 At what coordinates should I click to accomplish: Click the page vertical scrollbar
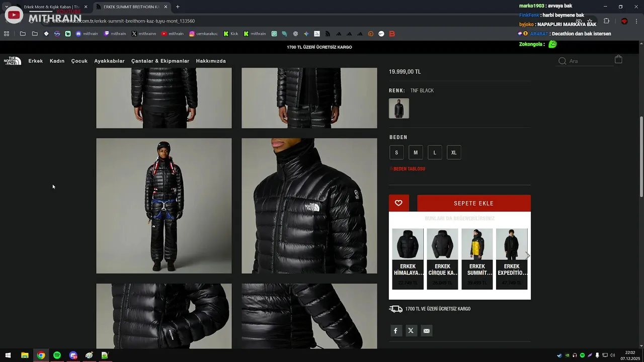pos(641,156)
